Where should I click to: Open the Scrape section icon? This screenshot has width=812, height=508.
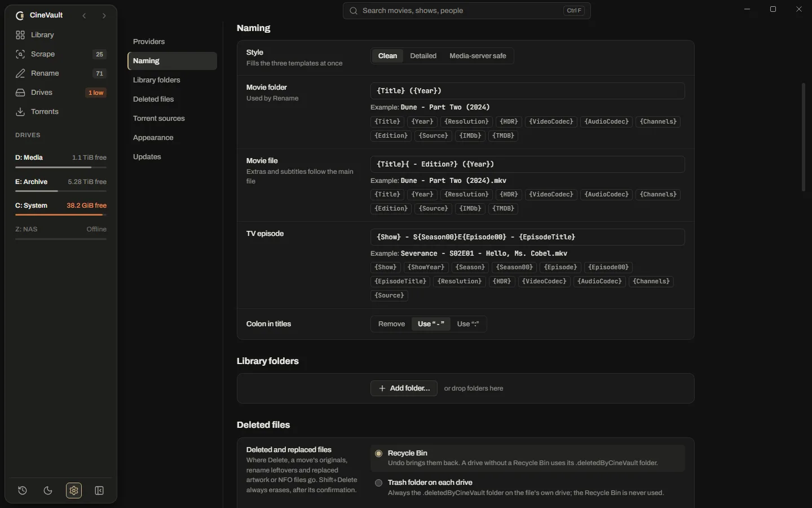point(20,54)
